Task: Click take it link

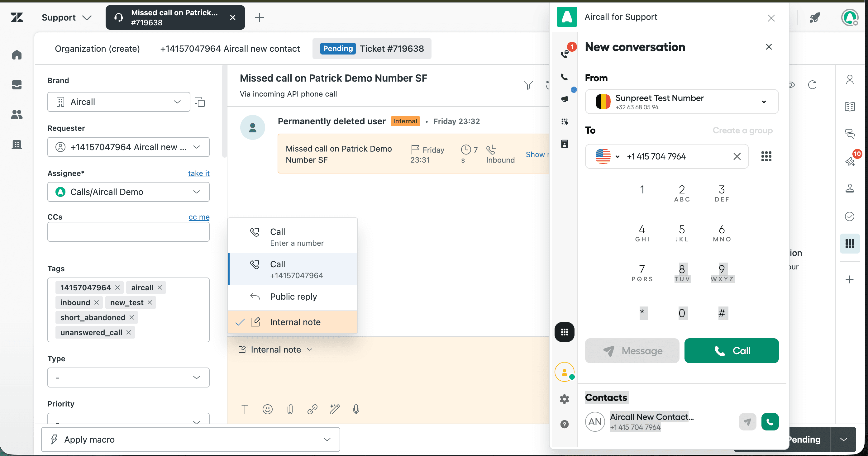Action: coord(198,173)
